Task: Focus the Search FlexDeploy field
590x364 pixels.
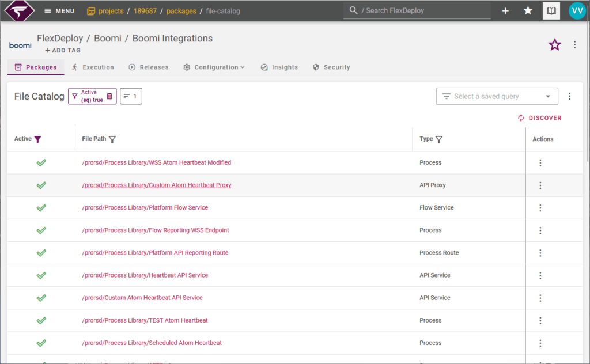Action: [417, 10]
